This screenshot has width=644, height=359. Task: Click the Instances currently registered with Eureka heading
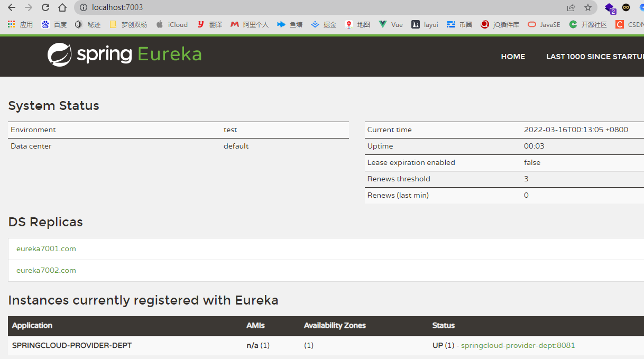click(143, 300)
